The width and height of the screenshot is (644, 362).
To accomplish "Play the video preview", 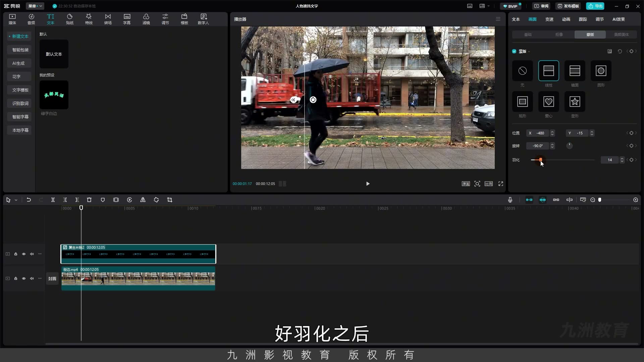I will [368, 184].
